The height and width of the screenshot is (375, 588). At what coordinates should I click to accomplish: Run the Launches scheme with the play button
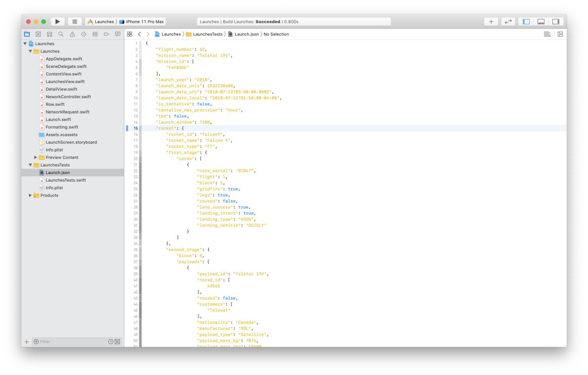point(57,21)
